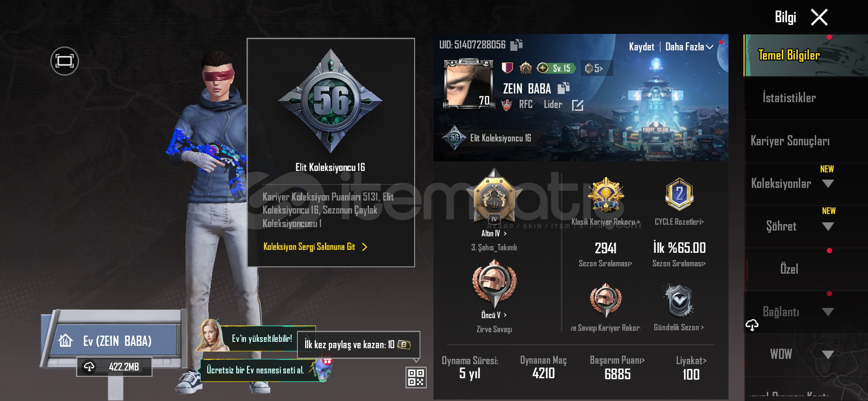Expand the WOW section arrow
868x401 pixels.
pos(828,355)
